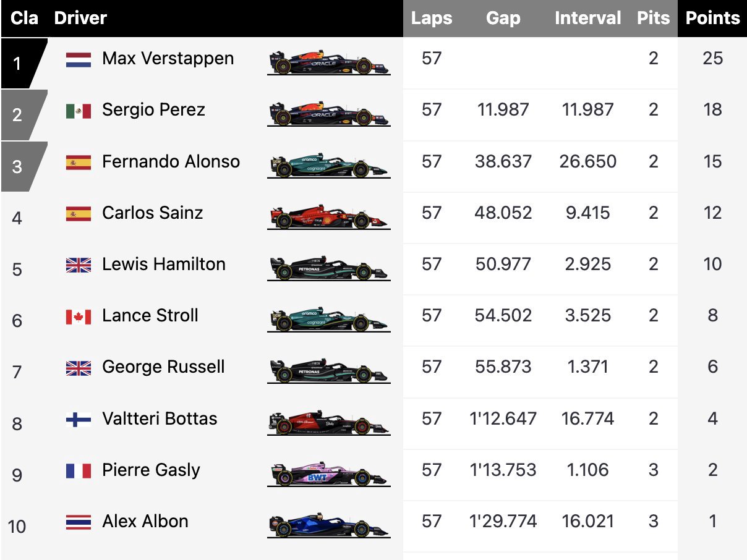
Task: Click Fernando Alonso's green Aston Martin car
Action: click(x=329, y=166)
